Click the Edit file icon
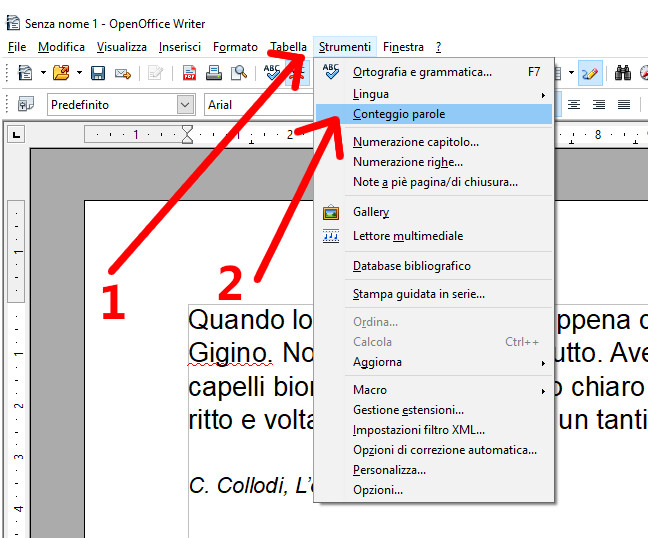 (155, 73)
